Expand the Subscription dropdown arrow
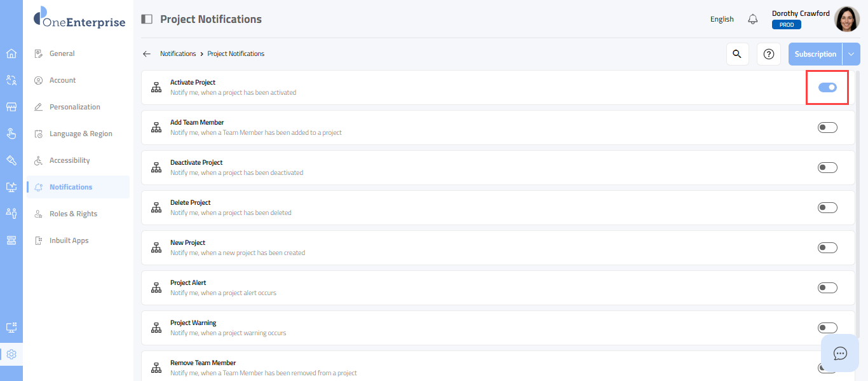 [851, 54]
